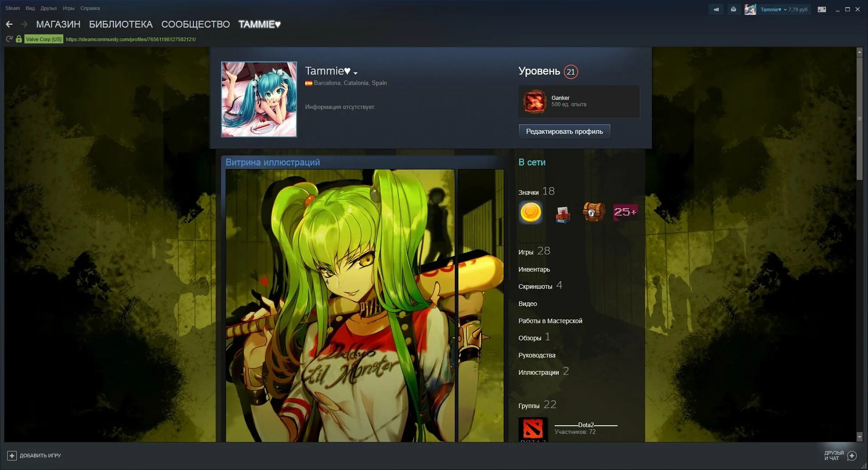Click the Ganker badge icon
This screenshot has width=868, height=470.
534,101
